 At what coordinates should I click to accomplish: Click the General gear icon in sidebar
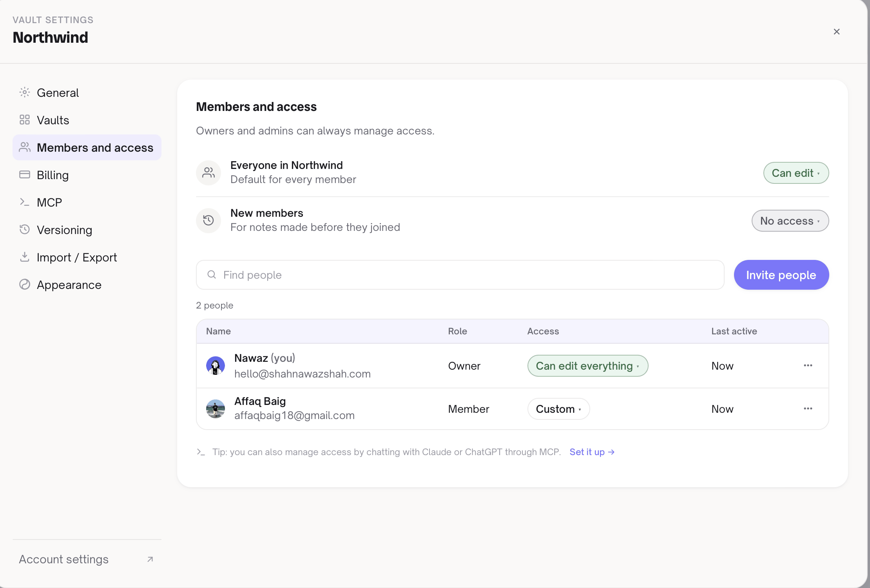25,93
